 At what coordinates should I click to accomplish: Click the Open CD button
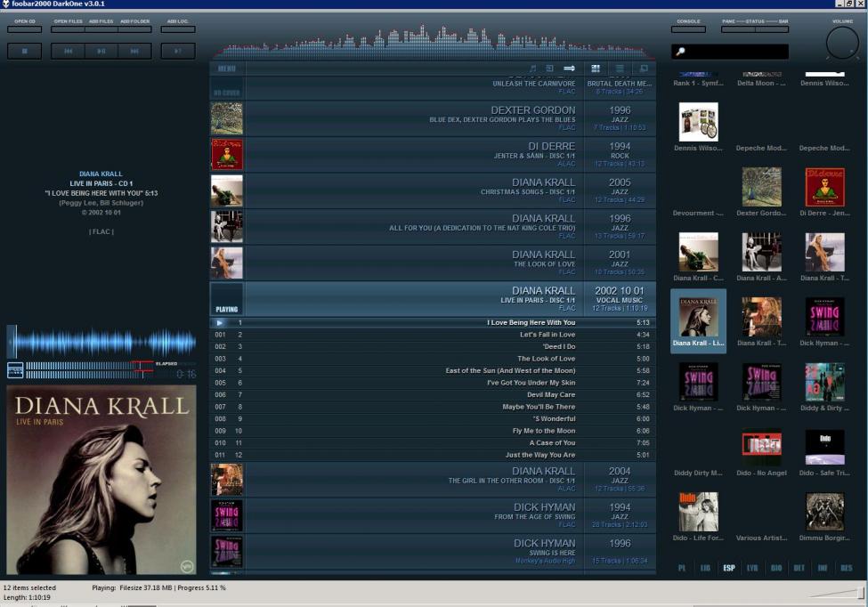24,28
